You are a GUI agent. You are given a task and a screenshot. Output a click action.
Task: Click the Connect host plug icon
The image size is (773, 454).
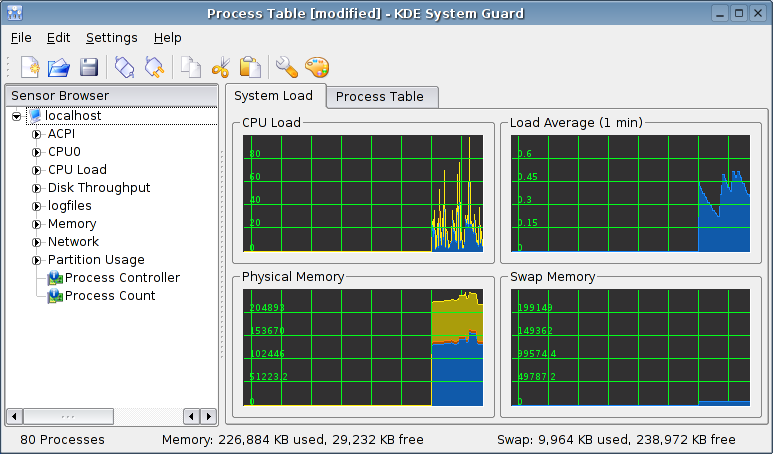[x=124, y=67]
